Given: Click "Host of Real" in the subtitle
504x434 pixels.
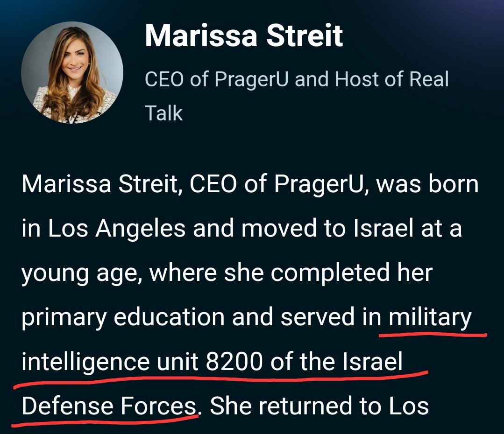Looking at the screenshot, I should pyautogui.click(x=391, y=79).
